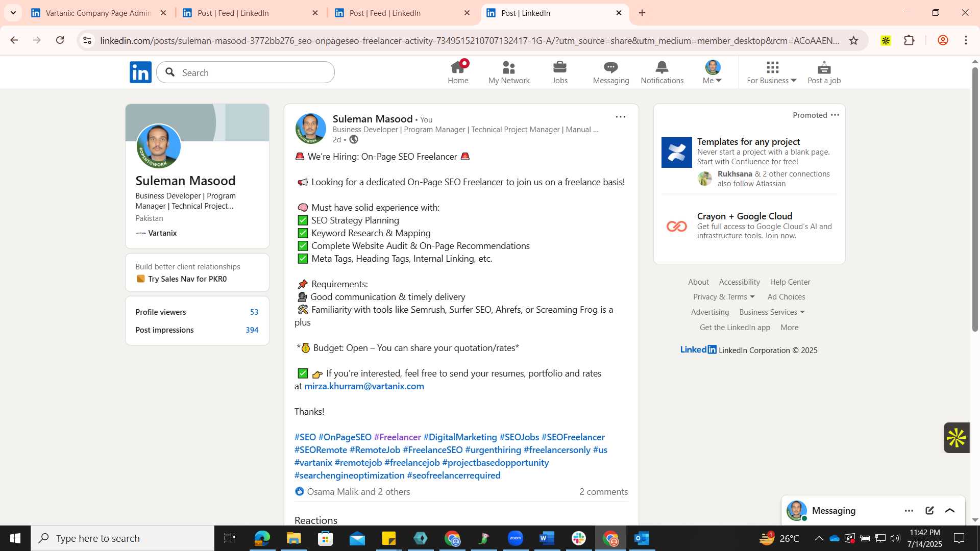Reload the page

tap(60, 40)
